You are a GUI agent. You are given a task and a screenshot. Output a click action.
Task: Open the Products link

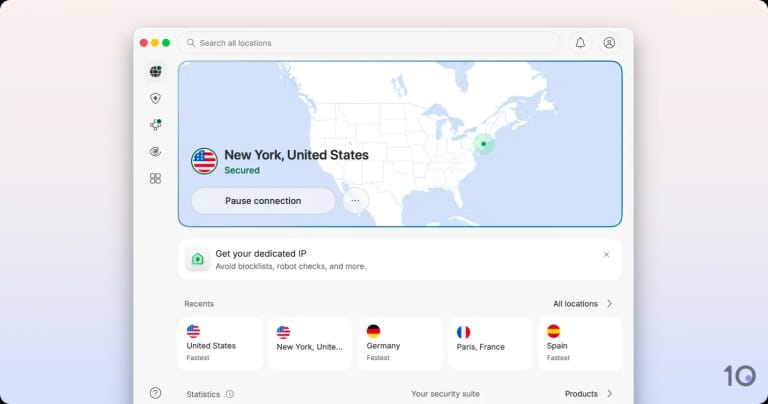click(x=581, y=394)
